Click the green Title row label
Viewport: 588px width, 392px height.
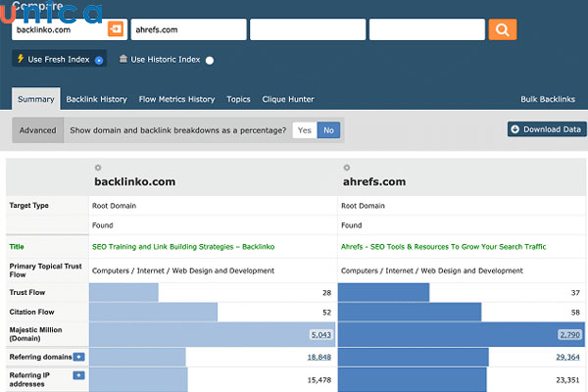coord(17,246)
